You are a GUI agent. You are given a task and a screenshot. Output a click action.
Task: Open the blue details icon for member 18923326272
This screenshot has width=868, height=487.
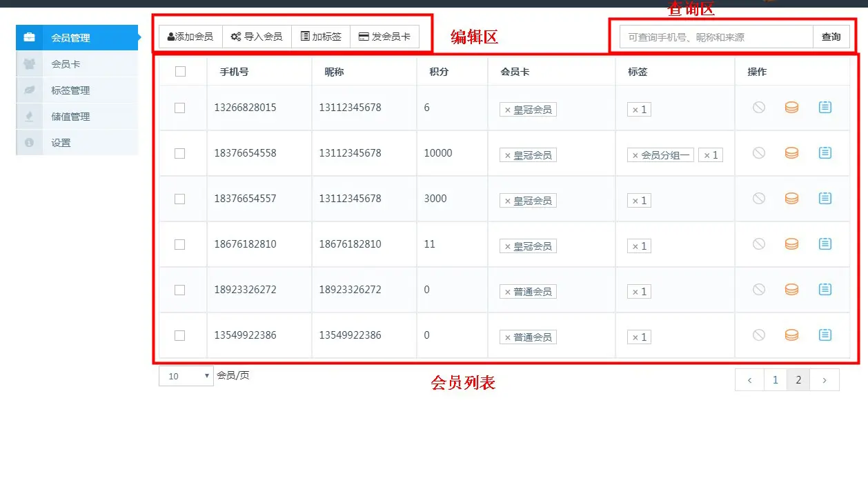(825, 290)
